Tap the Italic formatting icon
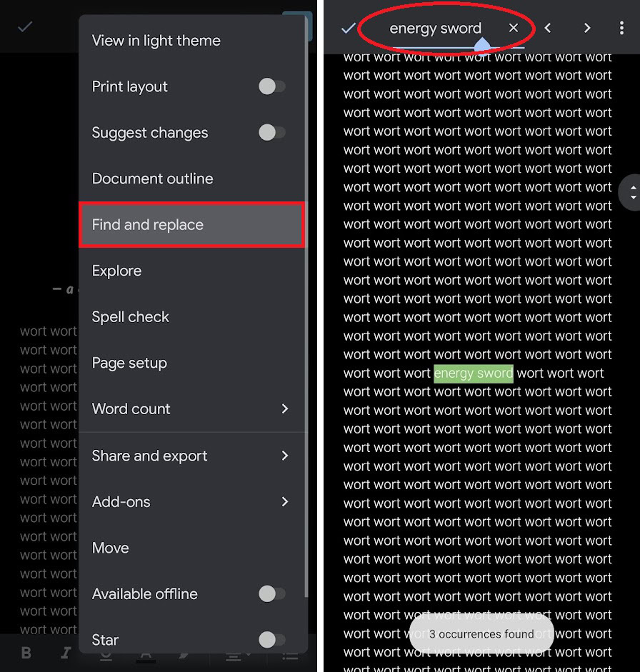The width and height of the screenshot is (640, 672). 66,653
